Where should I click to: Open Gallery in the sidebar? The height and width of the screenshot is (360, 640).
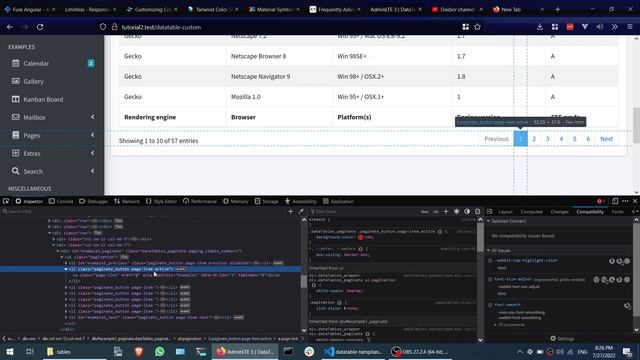[x=33, y=81]
